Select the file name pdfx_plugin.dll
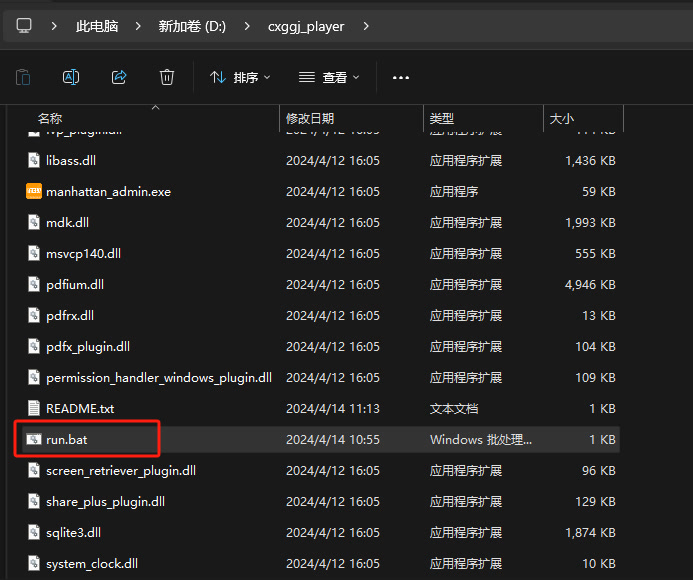Screen dimensions: 693x580 click(88, 347)
